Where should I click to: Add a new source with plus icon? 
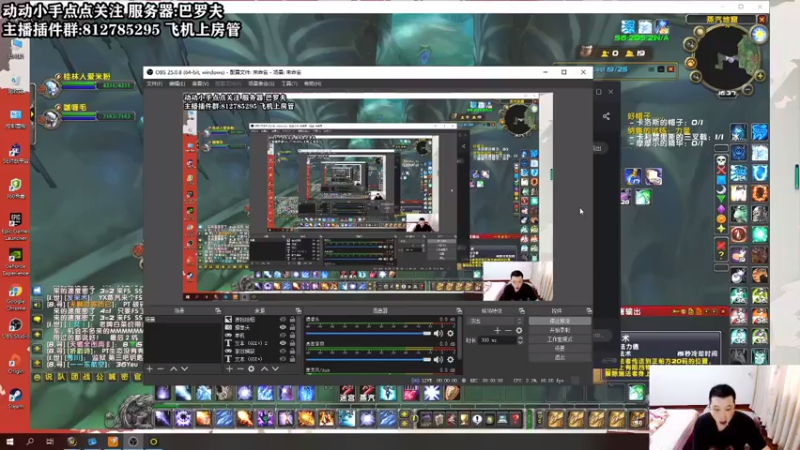229,368
